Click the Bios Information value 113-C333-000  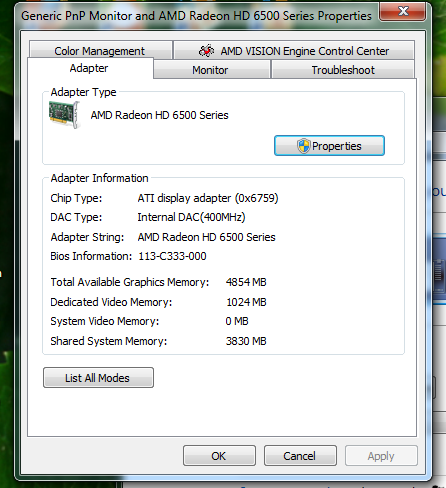[x=172, y=256]
